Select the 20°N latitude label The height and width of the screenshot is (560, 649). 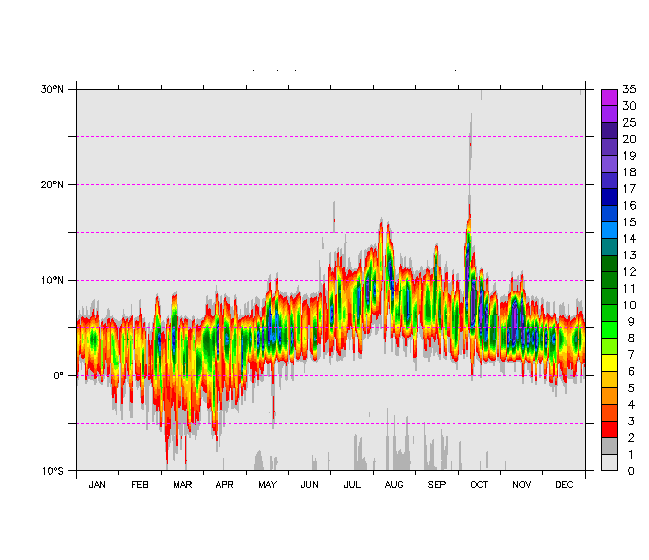[x=52, y=184]
